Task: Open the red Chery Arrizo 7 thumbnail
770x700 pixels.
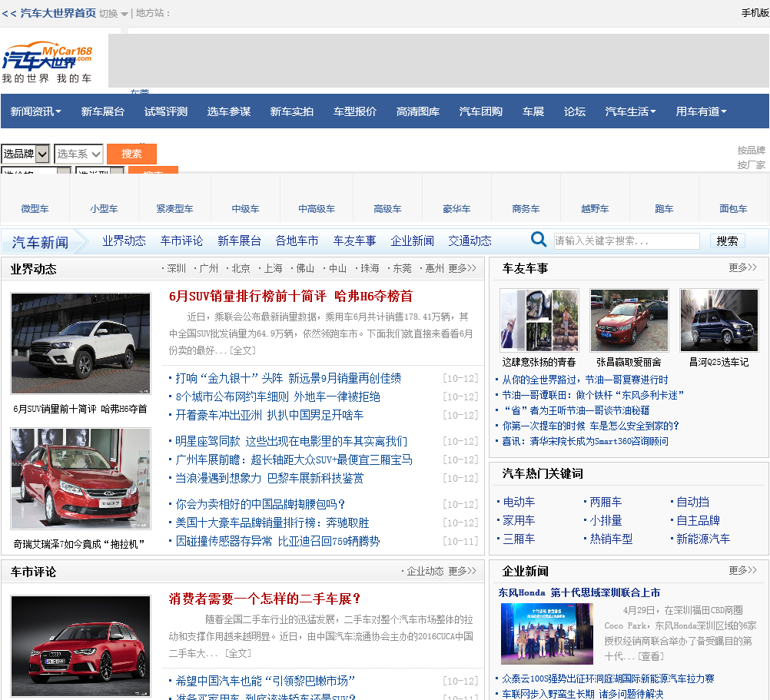Action: pyautogui.click(x=81, y=479)
